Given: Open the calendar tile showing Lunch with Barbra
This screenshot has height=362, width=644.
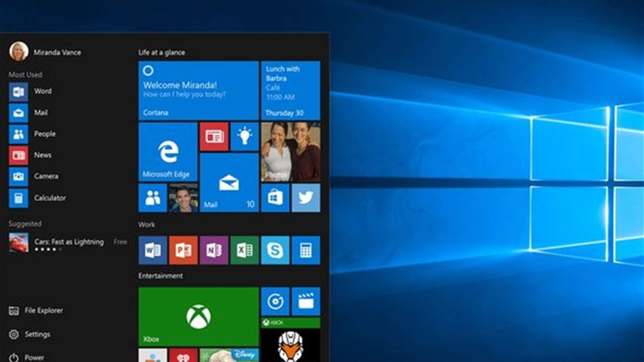Looking at the screenshot, I should [290, 90].
